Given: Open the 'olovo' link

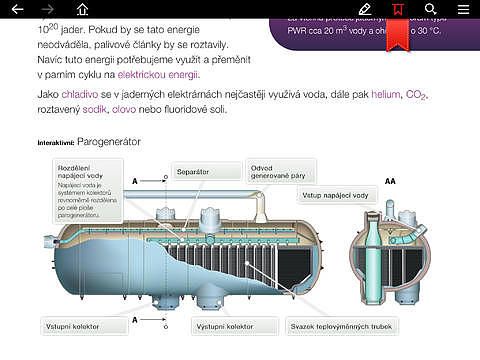Looking at the screenshot, I should [124, 109].
